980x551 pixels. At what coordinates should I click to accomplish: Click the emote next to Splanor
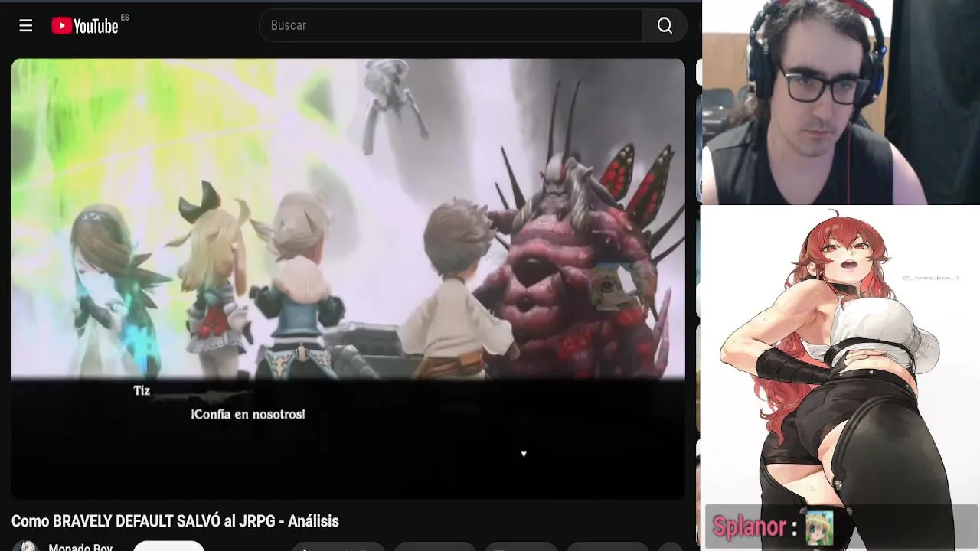tap(819, 528)
